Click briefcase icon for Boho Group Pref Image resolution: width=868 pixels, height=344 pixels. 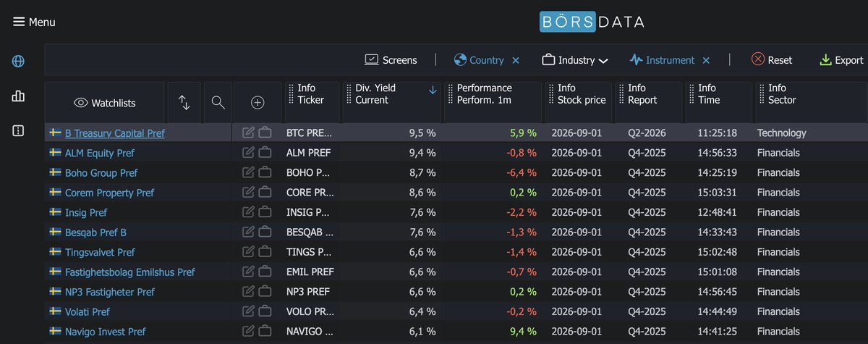[265, 172]
